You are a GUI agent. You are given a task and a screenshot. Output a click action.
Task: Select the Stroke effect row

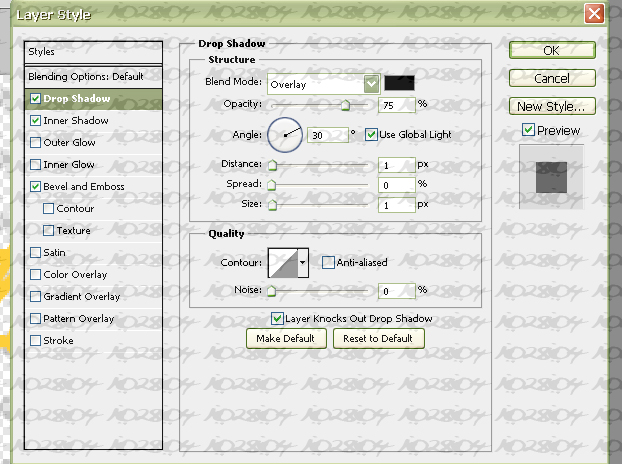93,340
